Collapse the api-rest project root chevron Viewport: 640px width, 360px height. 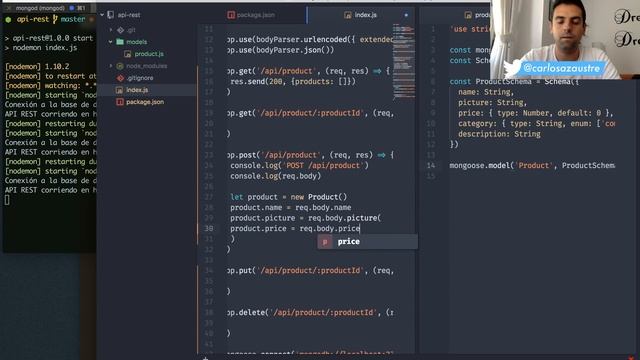pos(102,15)
